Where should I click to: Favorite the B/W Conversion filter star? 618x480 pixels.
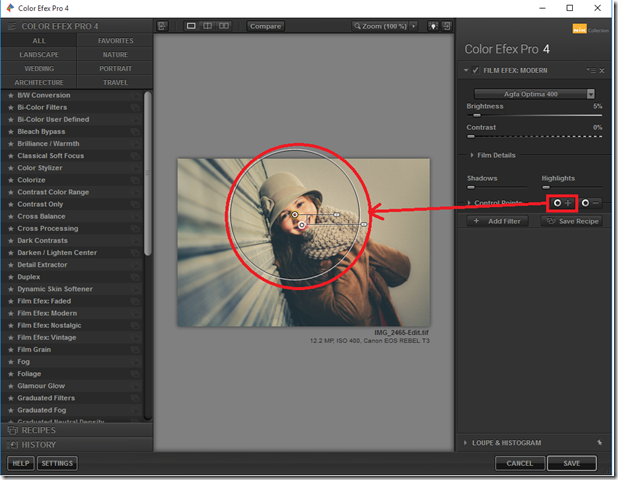[x=11, y=95]
